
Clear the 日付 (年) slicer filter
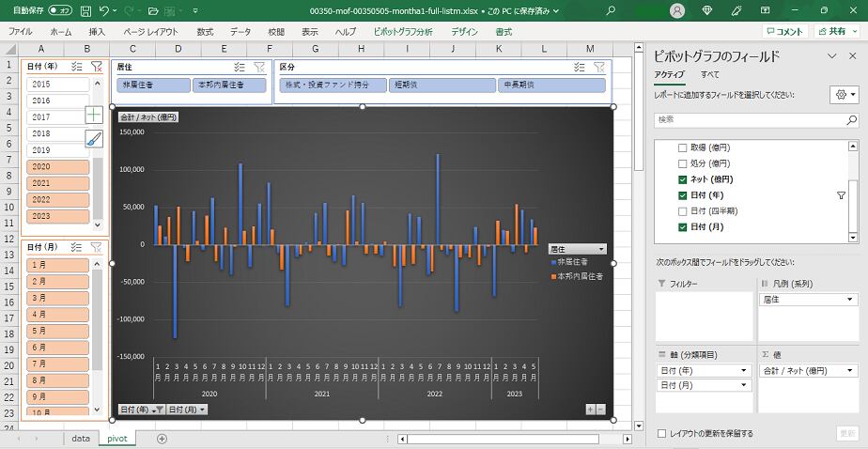96,68
